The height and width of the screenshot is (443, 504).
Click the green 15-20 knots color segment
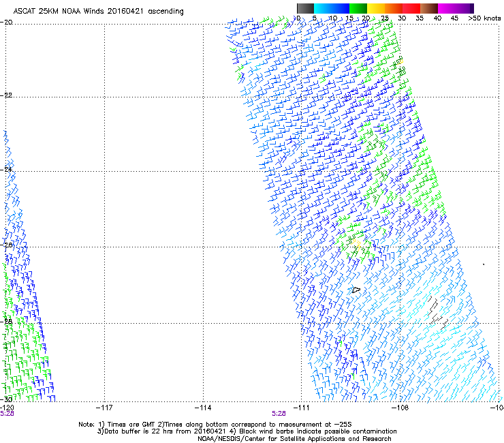358,8
